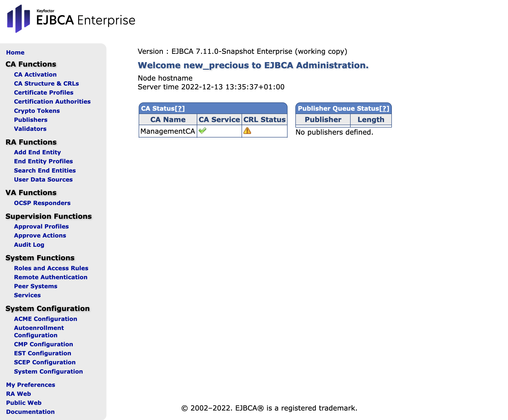Open Certification Authorities

click(x=52, y=101)
